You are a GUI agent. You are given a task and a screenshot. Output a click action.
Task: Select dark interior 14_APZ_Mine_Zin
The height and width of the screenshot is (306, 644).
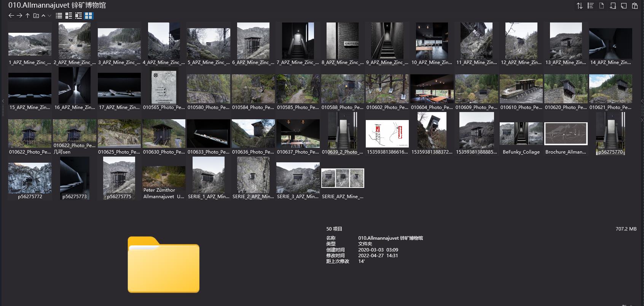pos(611,44)
